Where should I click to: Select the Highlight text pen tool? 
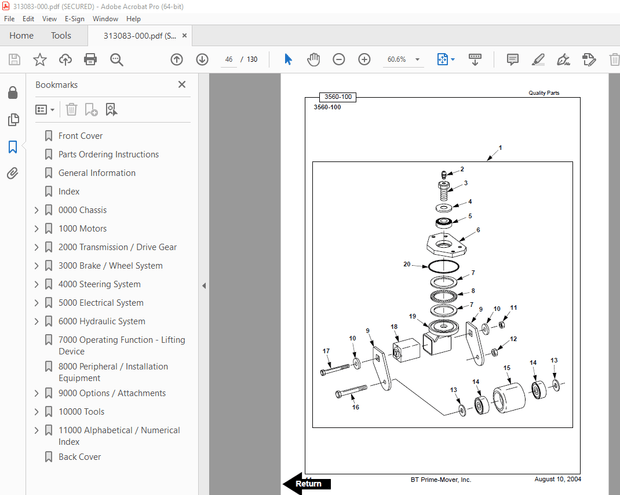click(x=538, y=60)
